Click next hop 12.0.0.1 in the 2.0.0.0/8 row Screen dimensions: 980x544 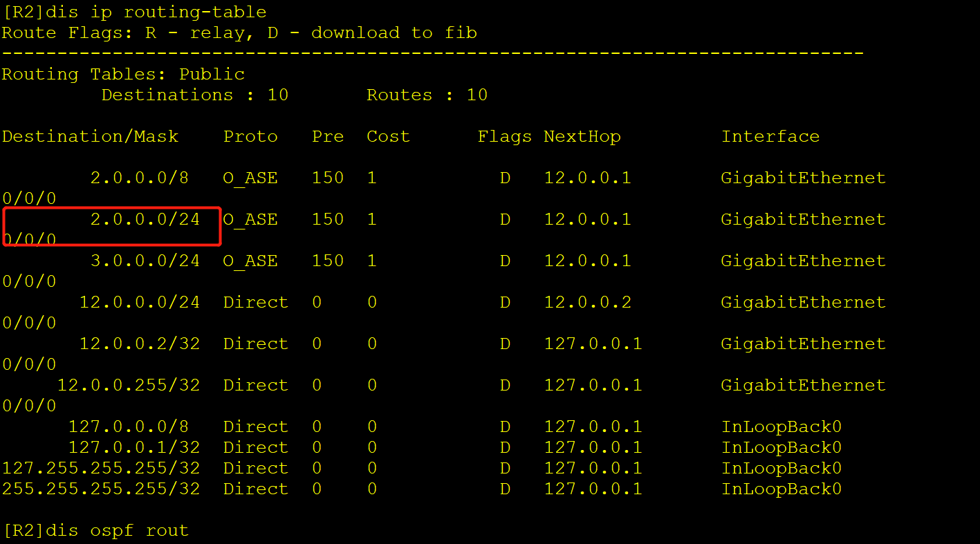click(x=587, y=178)
